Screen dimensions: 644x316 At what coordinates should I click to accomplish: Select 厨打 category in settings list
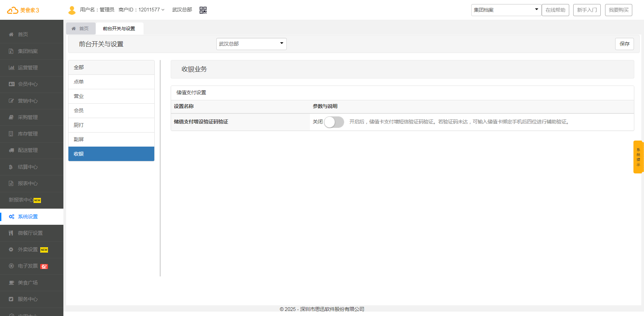[111, 125]
